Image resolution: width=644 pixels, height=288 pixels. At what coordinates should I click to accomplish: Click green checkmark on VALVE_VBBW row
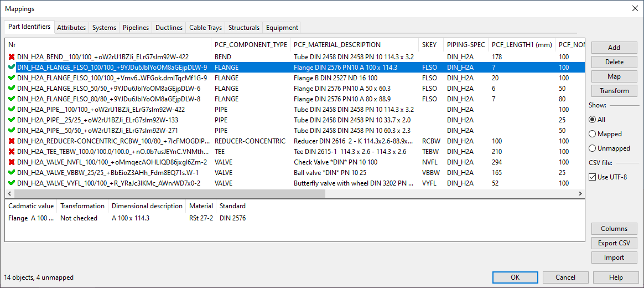click(x=12, y=173)
